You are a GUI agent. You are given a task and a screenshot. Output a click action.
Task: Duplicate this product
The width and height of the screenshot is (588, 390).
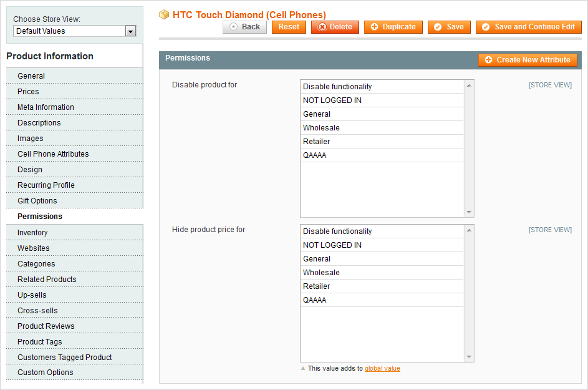coord(393,27)
